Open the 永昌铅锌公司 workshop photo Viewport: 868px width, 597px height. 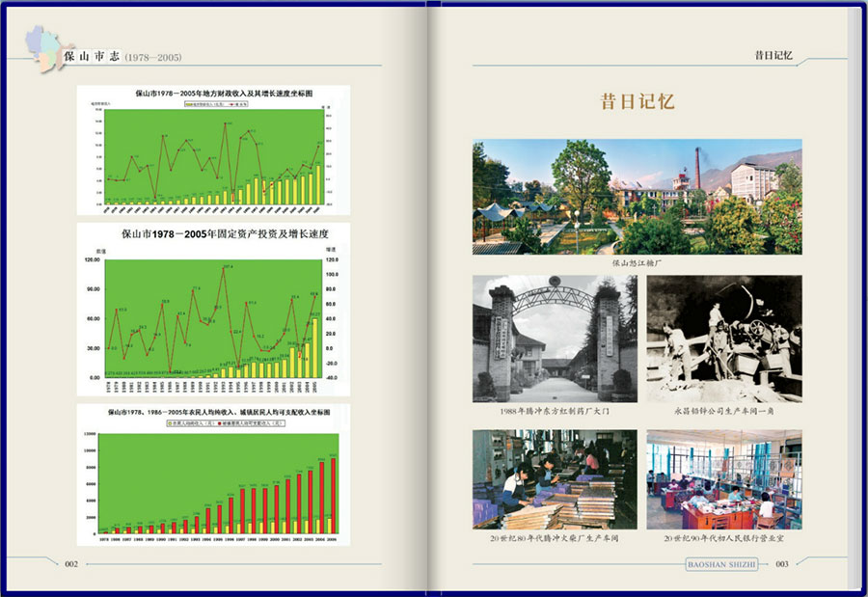coord(723,339)
